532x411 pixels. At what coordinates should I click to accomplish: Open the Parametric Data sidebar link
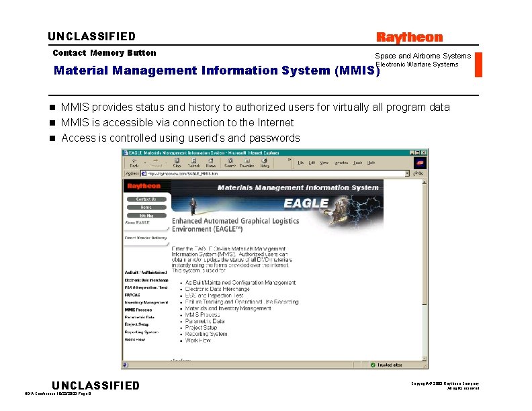tap(140, 318)
